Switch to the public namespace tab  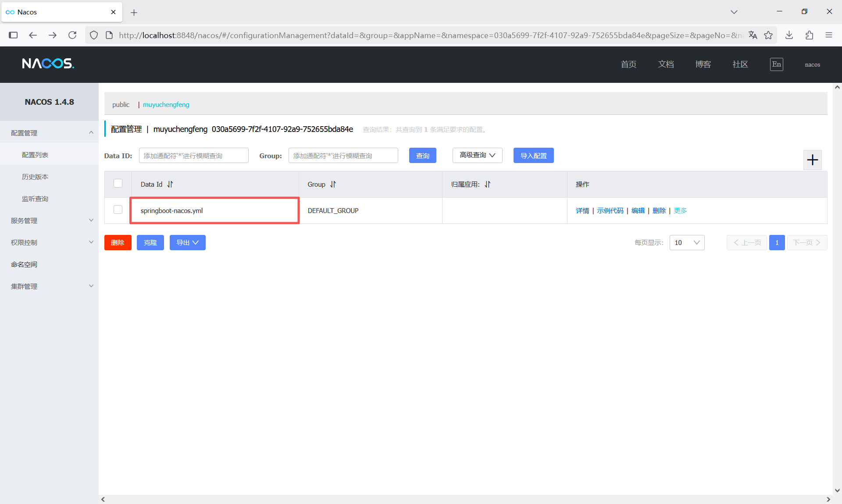121,105
